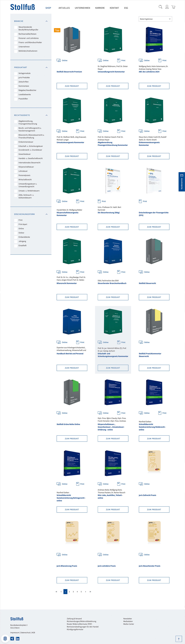Screen dimensions: 185x644
Task: Go to previous page single arrow
Action: [x=61, y=592]
